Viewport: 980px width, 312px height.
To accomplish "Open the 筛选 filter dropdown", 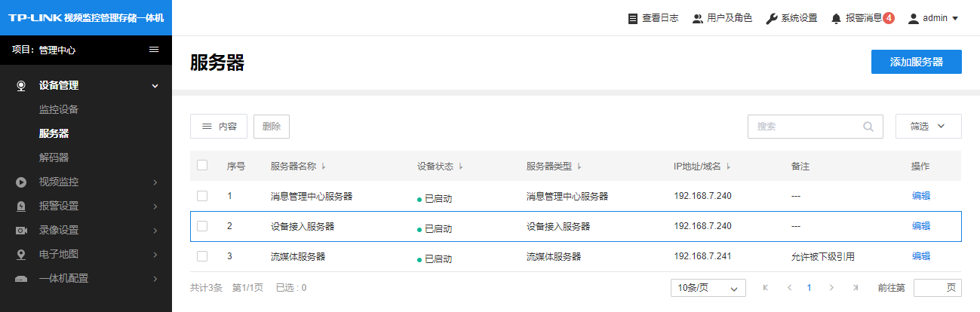I will 928,127.
